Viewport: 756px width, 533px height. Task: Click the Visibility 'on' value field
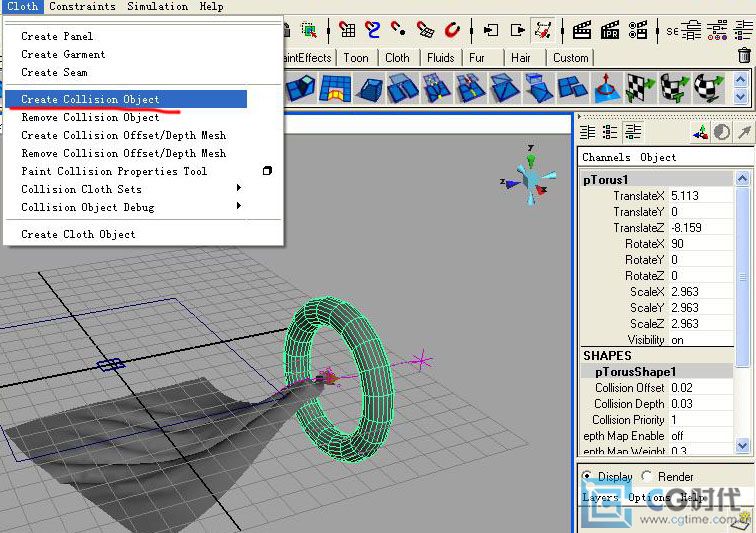(x=702, y=340)
